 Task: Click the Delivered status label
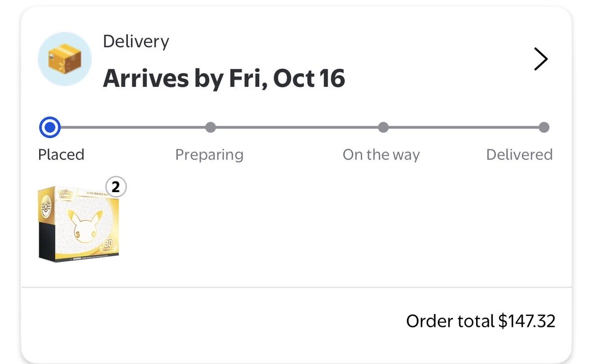click(519, 155)
